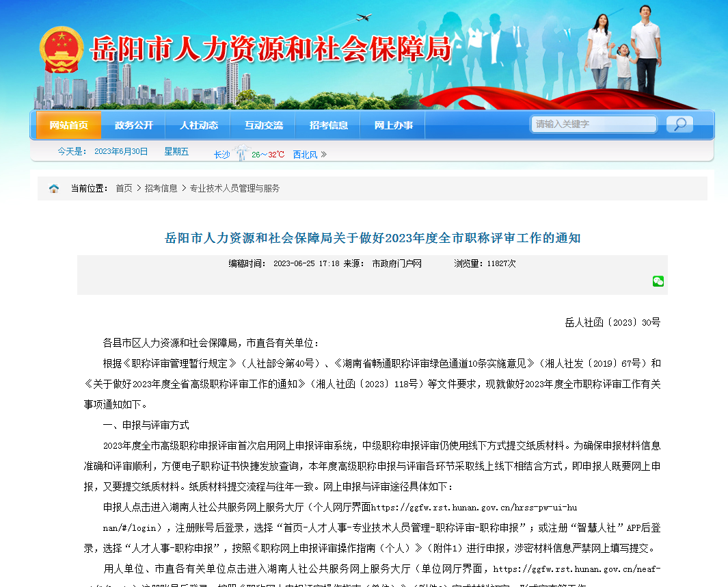Go to 人社动态 section
Image resolution: width=728 pixels, height=587 pixels.
click(x=199, y=125)
